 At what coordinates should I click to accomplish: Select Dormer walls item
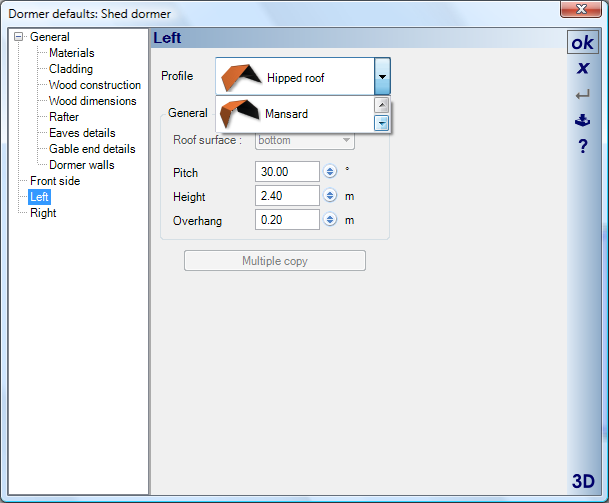pos(82,165)
